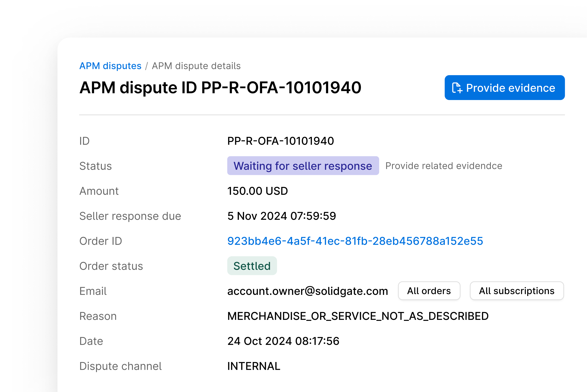The image size is (587, 392).
Task: Click Provide related evidendce text
Action: pyautogui.click(x=444, y=166)
